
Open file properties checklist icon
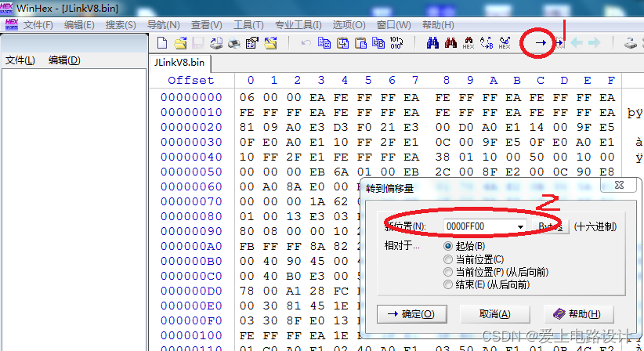[x=251, y=42]
